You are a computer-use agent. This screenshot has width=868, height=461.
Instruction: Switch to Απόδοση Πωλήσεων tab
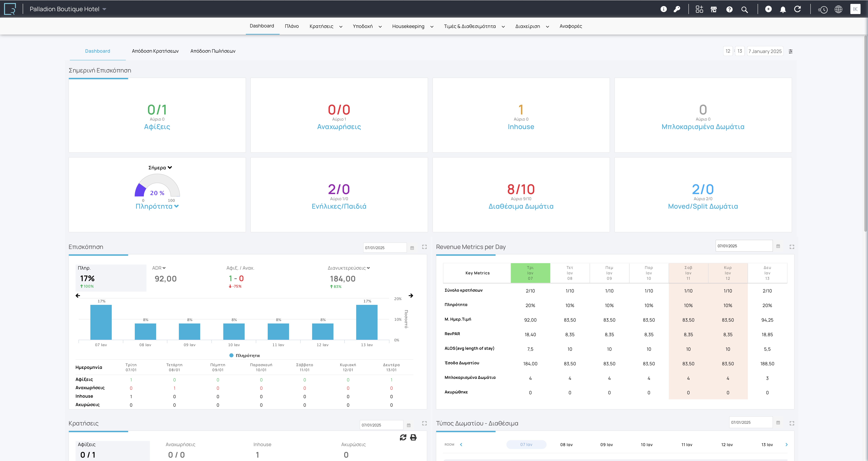(213, 51)
